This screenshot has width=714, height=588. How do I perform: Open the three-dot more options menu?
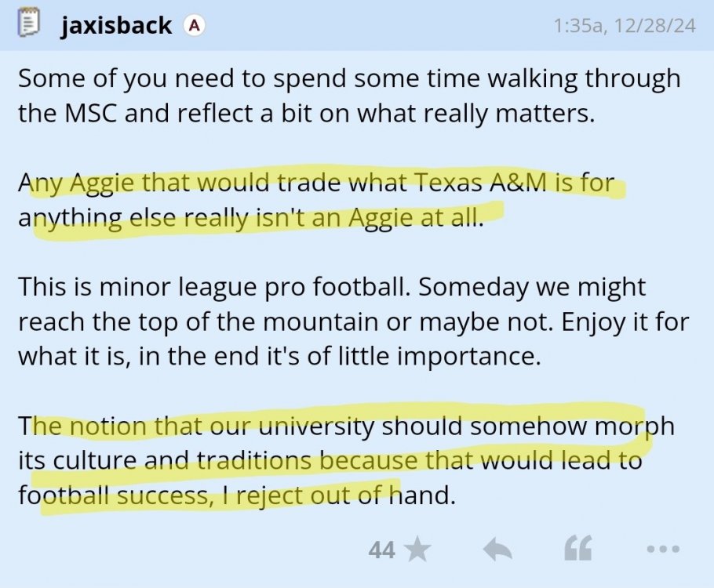(x=662, y=550)
